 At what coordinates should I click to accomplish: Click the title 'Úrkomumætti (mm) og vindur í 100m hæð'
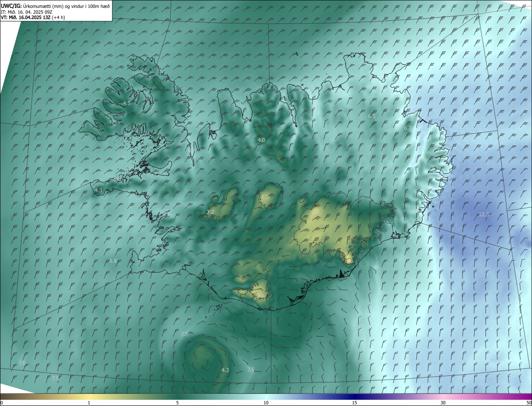[66, 6]
